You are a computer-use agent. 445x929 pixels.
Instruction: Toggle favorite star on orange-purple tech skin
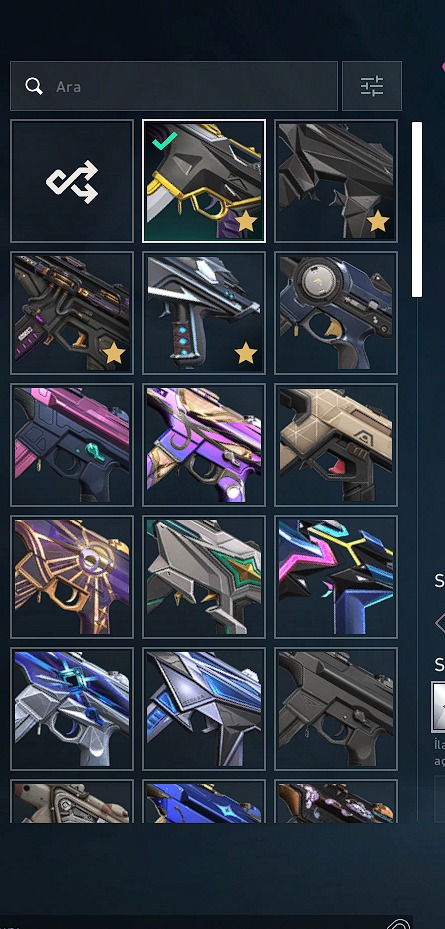tap(114, 354)
